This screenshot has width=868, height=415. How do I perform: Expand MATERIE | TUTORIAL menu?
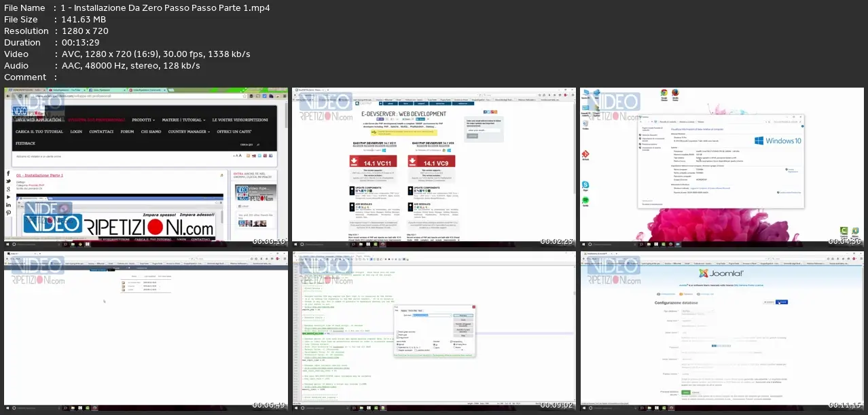coord(183,120)
